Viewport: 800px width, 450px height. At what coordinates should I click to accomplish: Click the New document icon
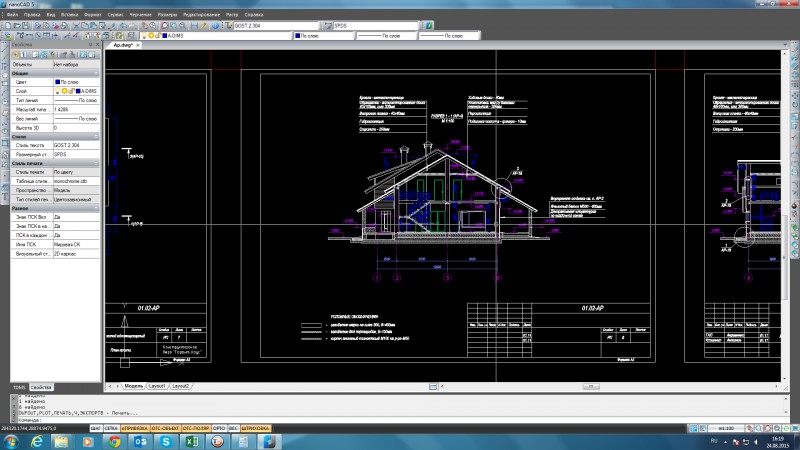click(x=8, y=26)
